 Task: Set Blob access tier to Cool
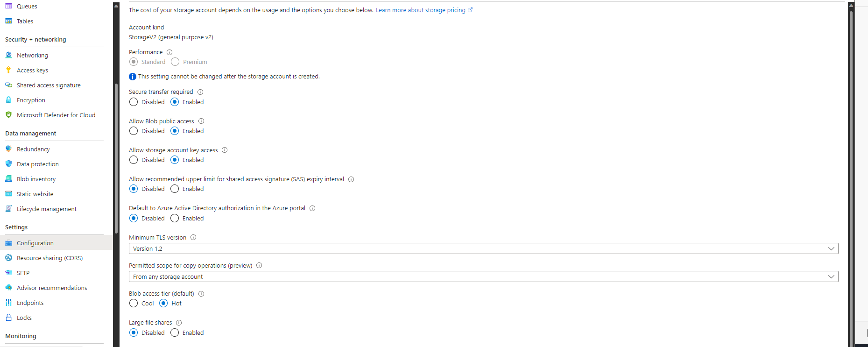tap(134, 303)
